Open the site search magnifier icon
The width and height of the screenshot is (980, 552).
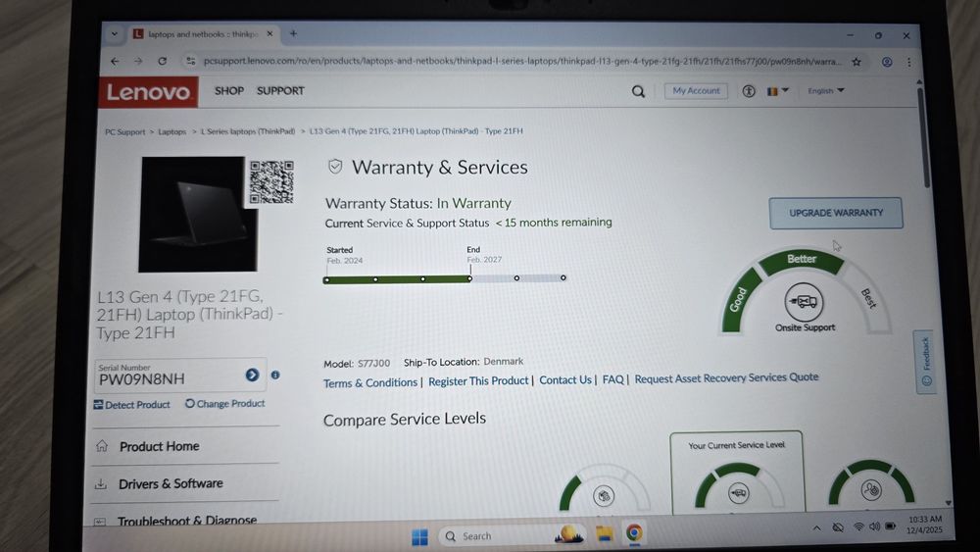(x=638, y=91)
